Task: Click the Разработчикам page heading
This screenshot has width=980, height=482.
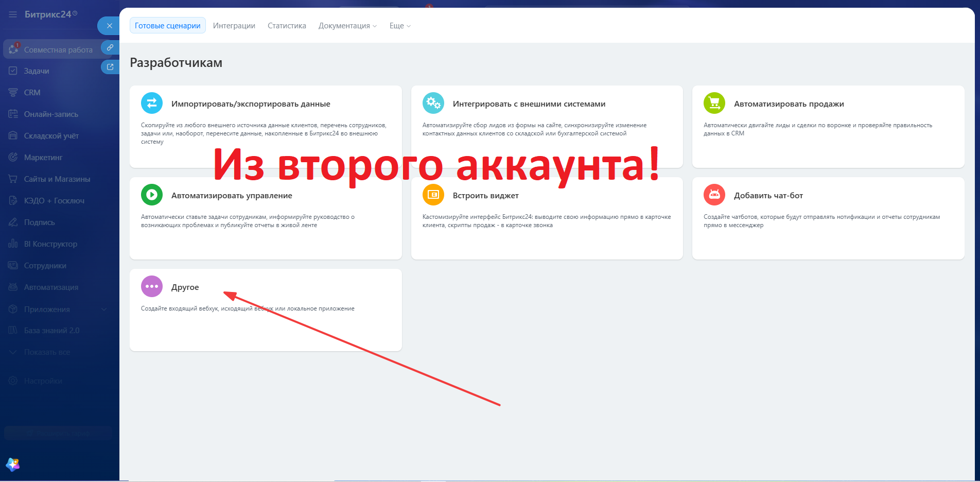Action: click(x=176, y=63)
